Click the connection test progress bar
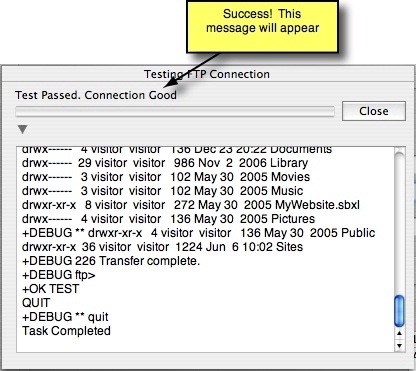The image size is (416, 371). [x=175, y=111]
